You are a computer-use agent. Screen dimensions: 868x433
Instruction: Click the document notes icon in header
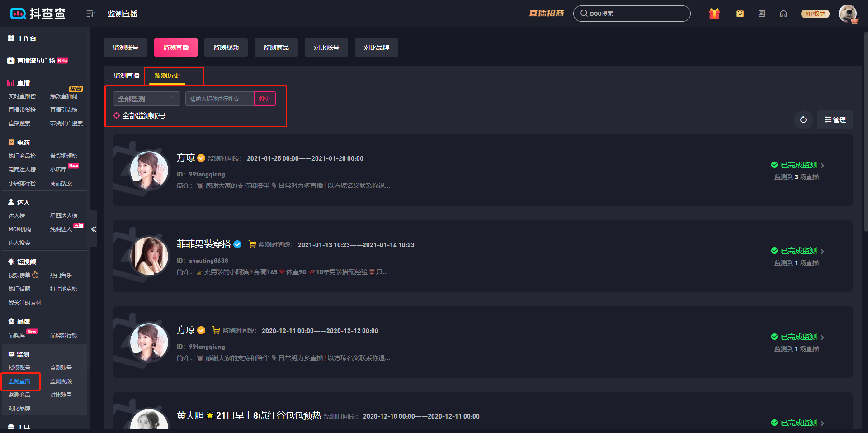click(x=762, y=14)
